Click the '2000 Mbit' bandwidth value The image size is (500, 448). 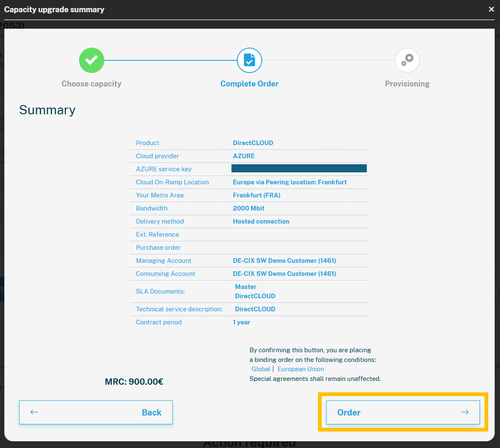click(249, 208)
